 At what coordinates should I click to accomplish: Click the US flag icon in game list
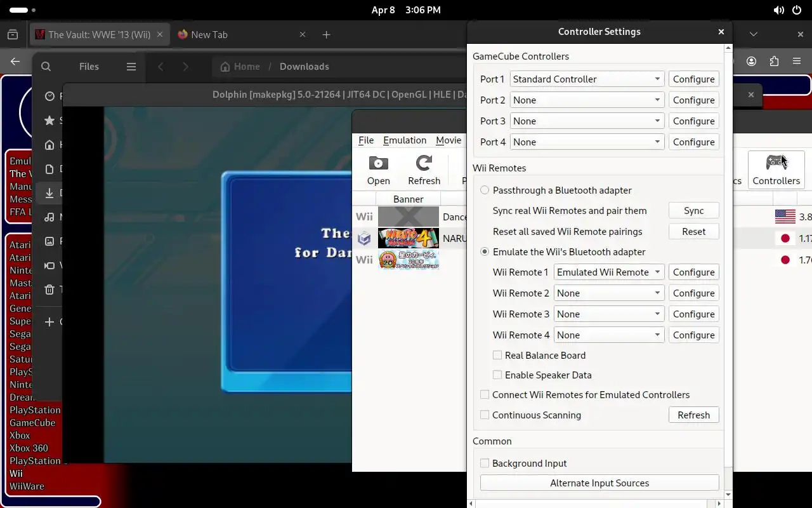(x=785, y=217)
